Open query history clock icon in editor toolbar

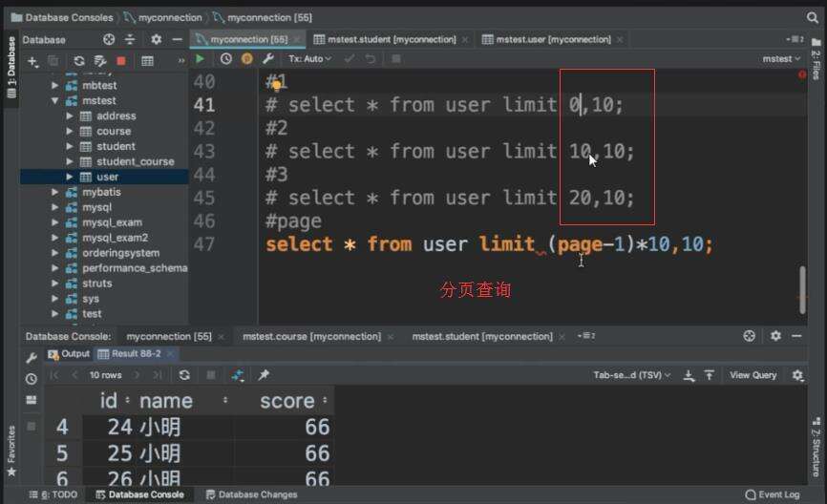click(x=225, y=59)
